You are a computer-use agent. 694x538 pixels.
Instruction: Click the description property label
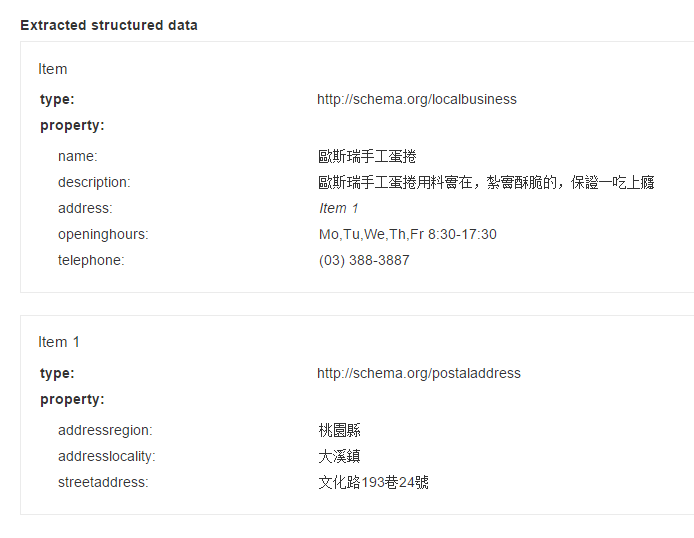point(94,182)
